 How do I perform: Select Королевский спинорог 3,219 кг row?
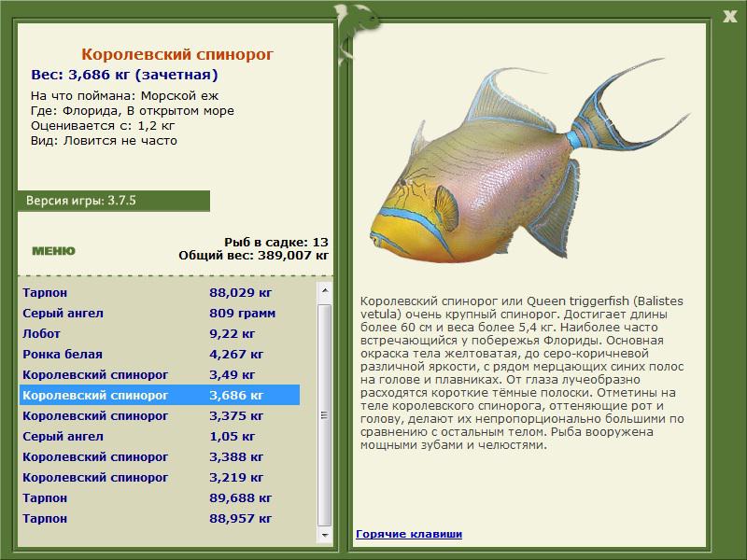[160, 477]
